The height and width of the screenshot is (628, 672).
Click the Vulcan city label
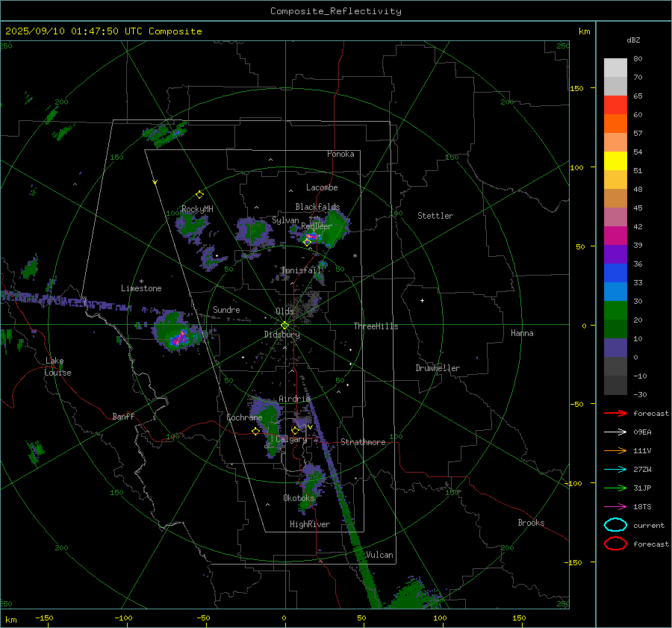click(x=379, y=555)
